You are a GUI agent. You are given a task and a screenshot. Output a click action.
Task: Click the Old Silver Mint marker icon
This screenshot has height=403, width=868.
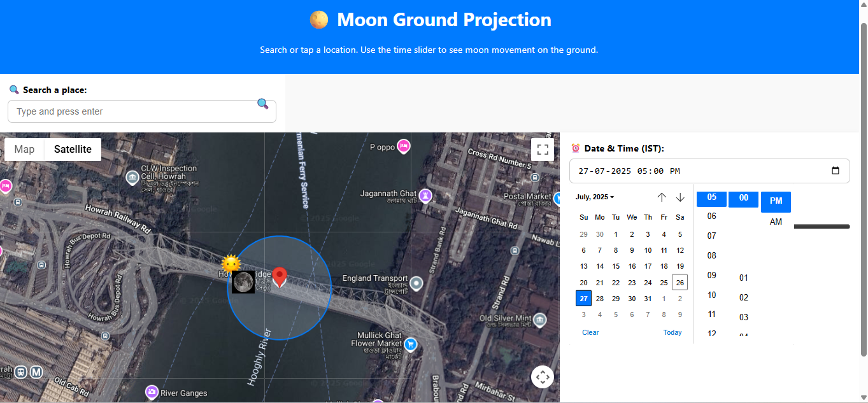point(541,319)
